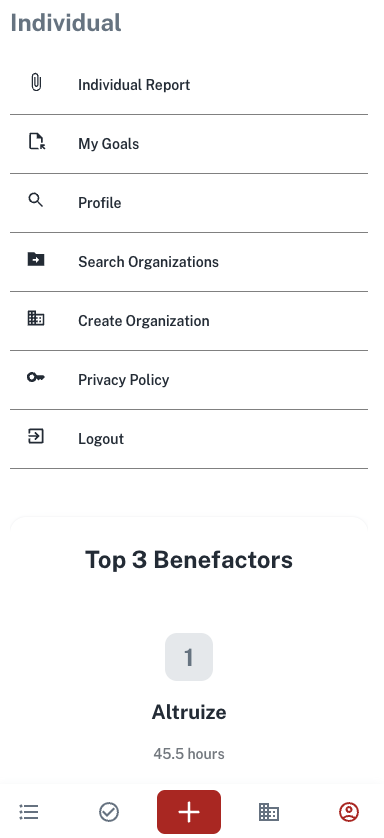Choose Create Organization
Screen dimensions: 384x838
point(189,321)
